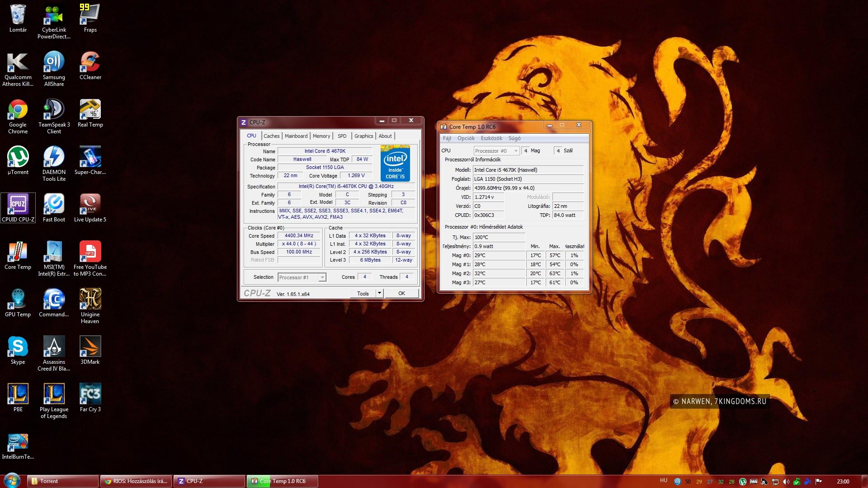This screenshot has height=488, width=868.
Task: Click the Tools button in CPU-Z
Action: [363, 293]
